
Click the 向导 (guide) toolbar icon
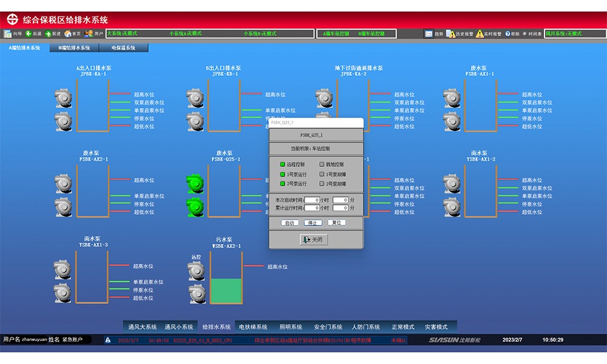coord(9,34)
